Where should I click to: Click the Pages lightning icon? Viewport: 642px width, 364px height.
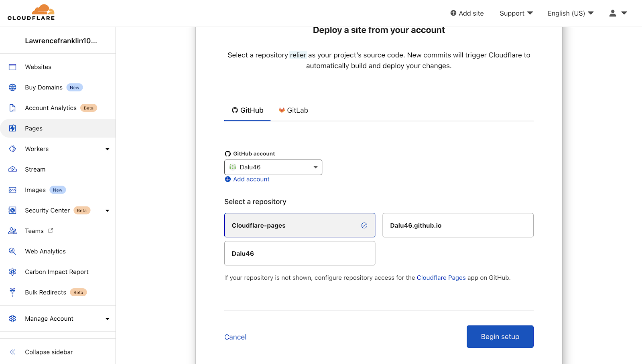coord(12,128)
